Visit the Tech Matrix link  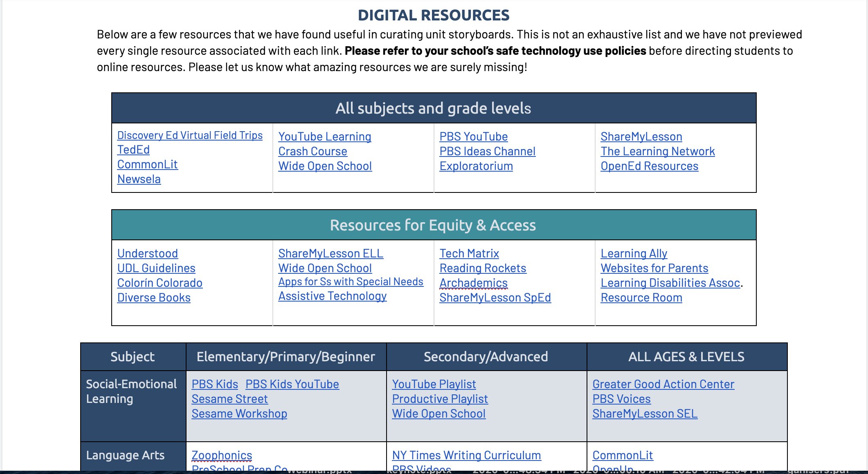pos(469,253)
